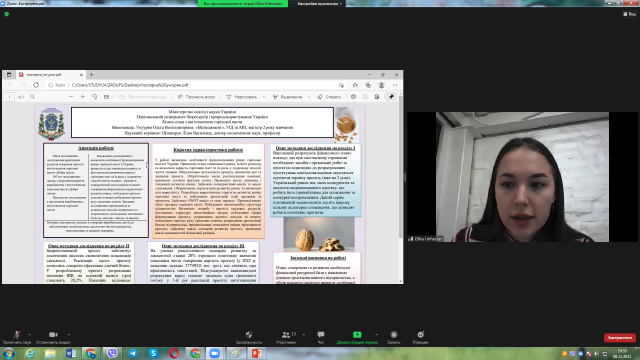Click the PDF vertical scrollbar
Screen dimensions: 640x360
[x=400, y=167]
